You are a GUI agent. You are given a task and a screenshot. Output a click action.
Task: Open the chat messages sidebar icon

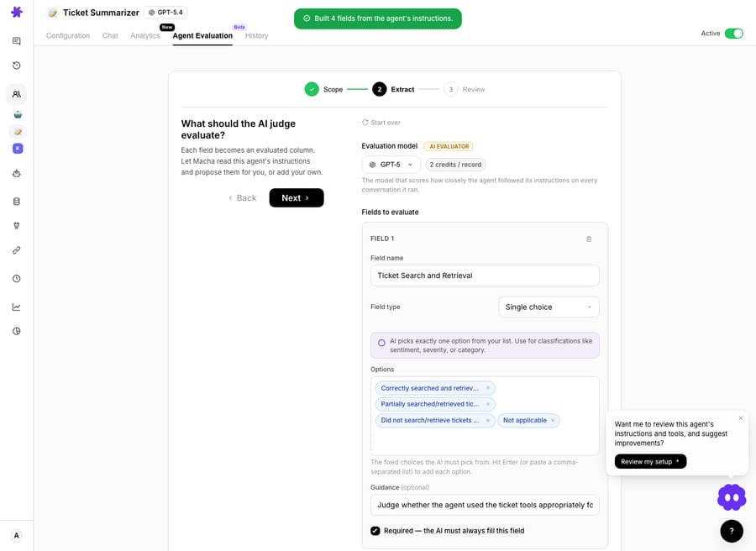(17, 41)
